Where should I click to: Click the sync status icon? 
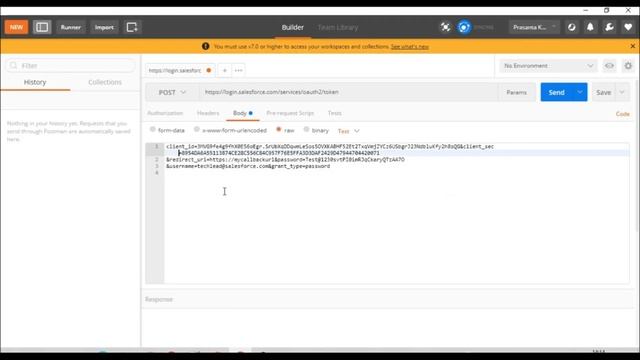pyautogui.click(x=464, y=27)
